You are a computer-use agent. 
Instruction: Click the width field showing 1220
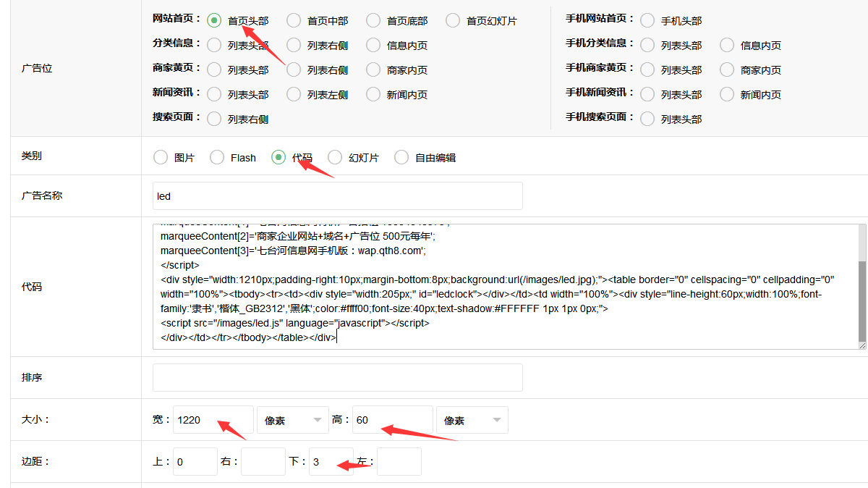(x=213, y=420)
